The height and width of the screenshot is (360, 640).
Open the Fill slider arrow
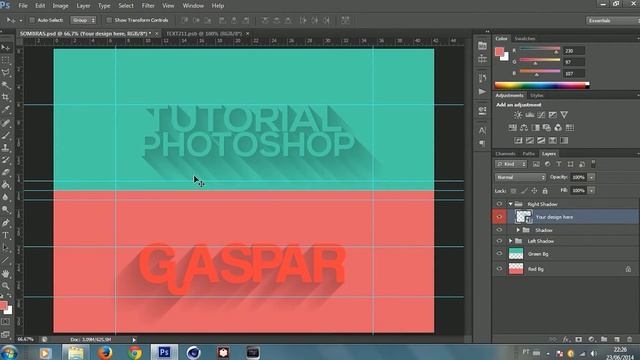(x=591, y=191)
